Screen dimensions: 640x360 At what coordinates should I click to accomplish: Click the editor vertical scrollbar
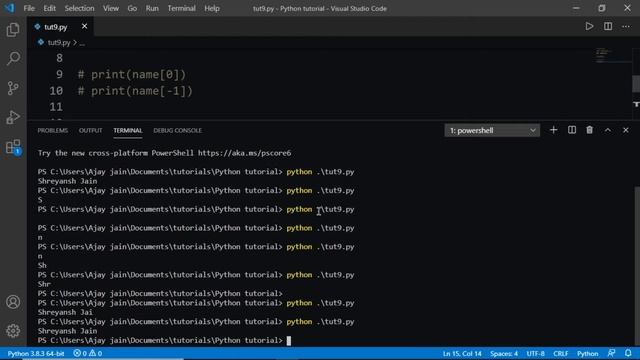636,84
